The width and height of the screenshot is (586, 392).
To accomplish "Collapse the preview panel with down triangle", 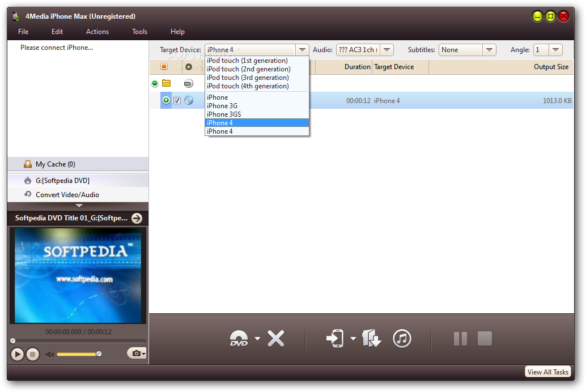I will coord(79,206).
